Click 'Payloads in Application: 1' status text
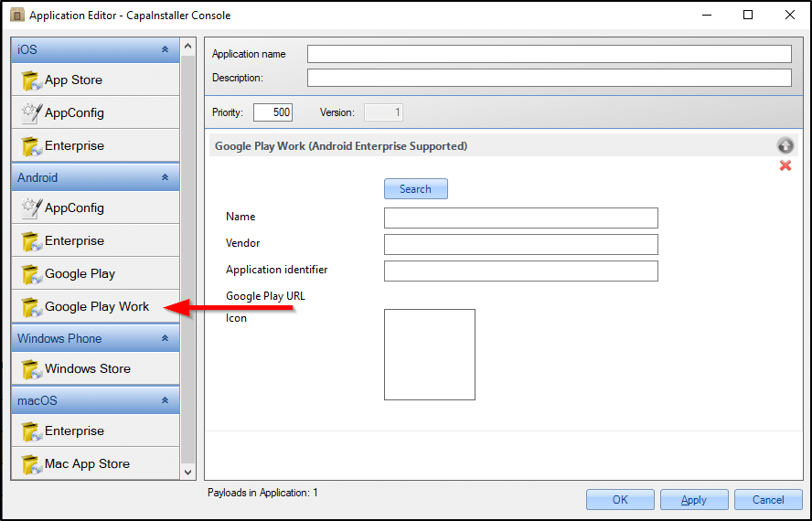812x521 pixels. tap(262, 493)
